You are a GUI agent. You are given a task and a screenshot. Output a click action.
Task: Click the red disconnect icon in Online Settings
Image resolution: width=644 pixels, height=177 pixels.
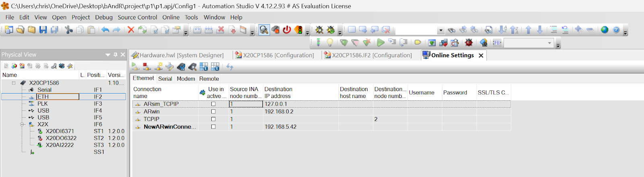pos(147,67)
